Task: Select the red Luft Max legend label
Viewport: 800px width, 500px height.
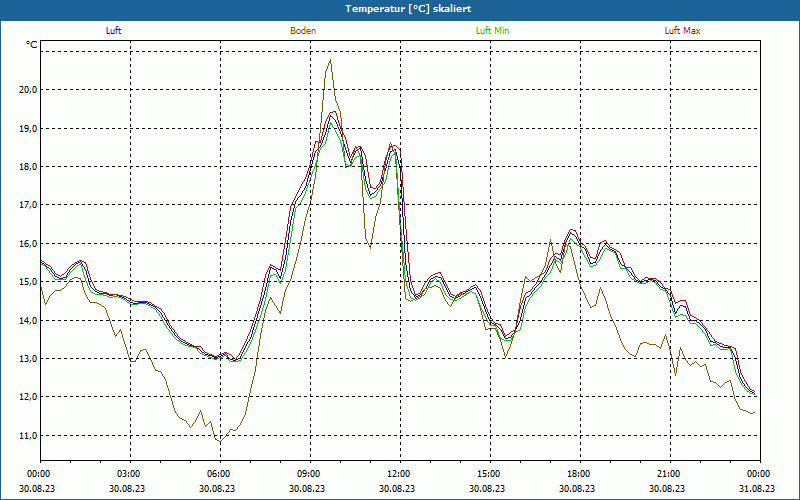Action: pos(682,31)
